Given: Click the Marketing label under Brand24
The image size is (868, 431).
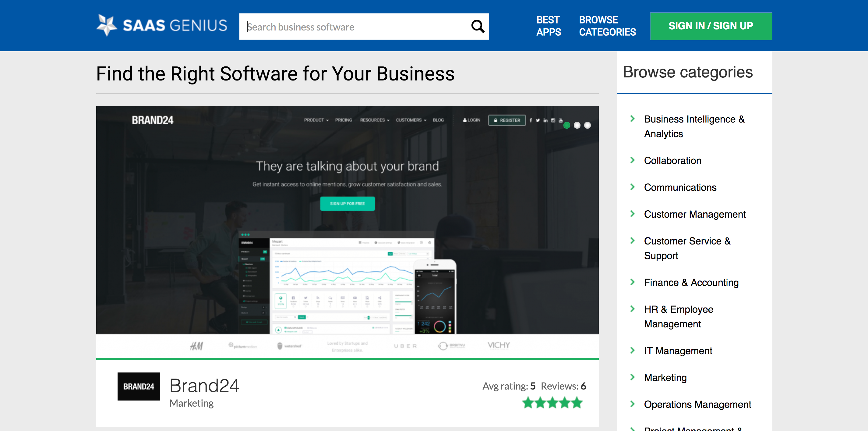Looking at the screenshot, I should click(191, 403).
